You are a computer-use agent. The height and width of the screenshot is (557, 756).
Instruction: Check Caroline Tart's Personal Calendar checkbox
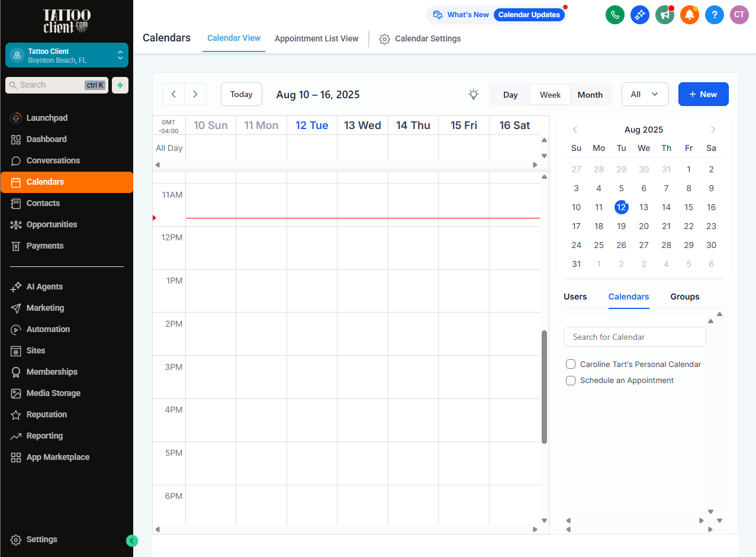tap(571, 365)
